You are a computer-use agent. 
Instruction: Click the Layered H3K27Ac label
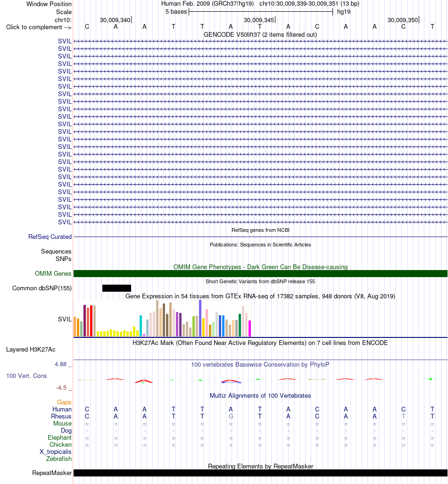coord(31,349)
